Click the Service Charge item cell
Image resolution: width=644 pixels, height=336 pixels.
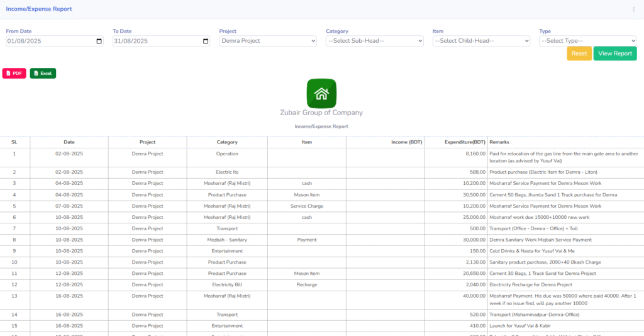(x=307, y=206)
